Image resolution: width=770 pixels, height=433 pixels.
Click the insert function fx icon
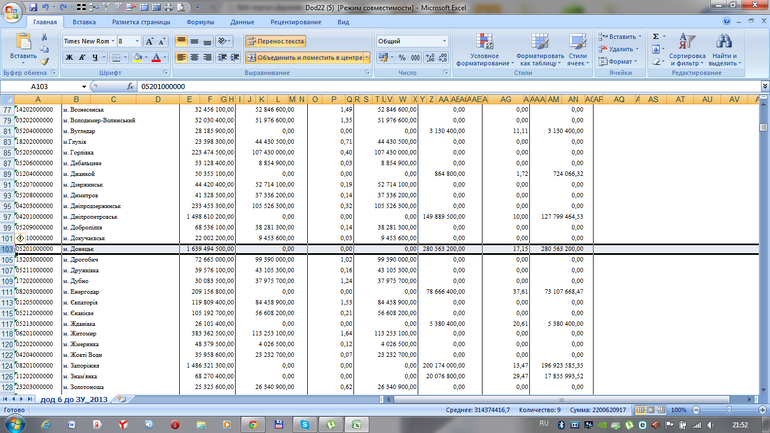pos(128,87)
